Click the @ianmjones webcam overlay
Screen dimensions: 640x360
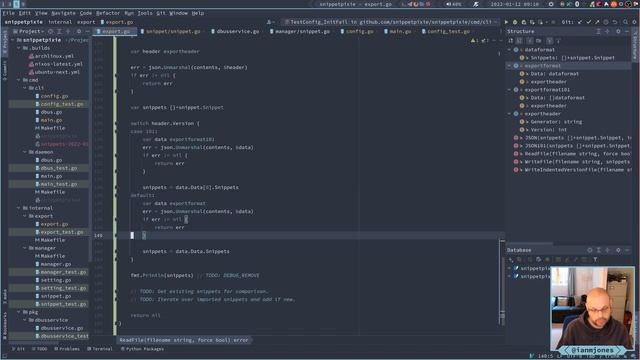(592, 310)
